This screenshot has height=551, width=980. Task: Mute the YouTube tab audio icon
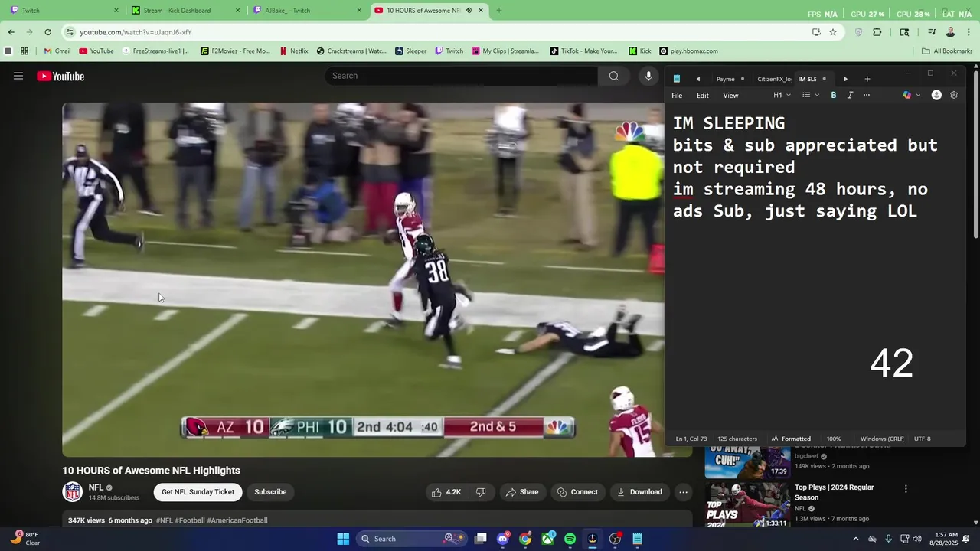pos(469,11)
